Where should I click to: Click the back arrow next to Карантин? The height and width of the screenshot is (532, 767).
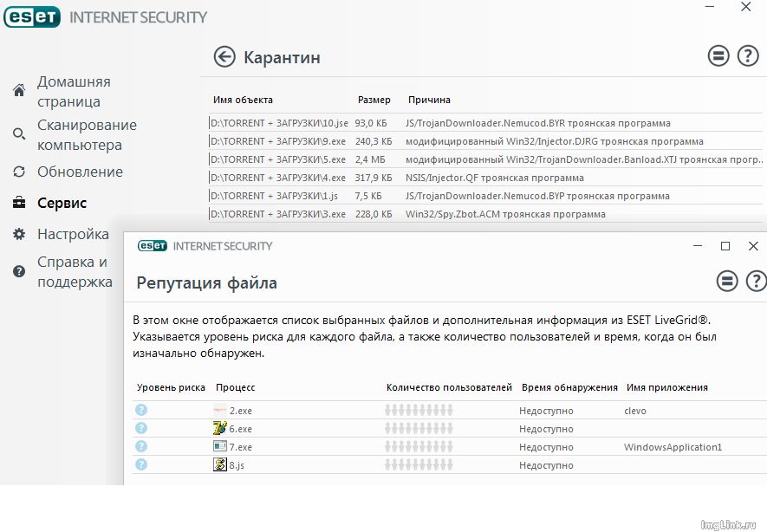pos(224,57)
